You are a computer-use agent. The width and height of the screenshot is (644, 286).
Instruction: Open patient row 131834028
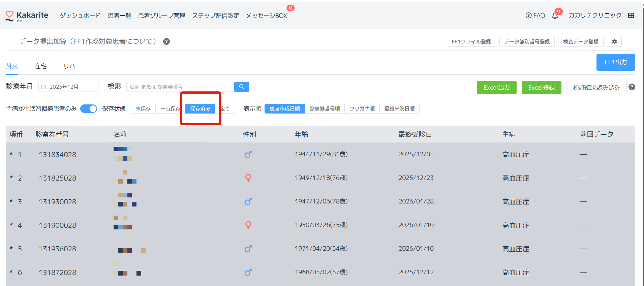(x=58, y=155)
